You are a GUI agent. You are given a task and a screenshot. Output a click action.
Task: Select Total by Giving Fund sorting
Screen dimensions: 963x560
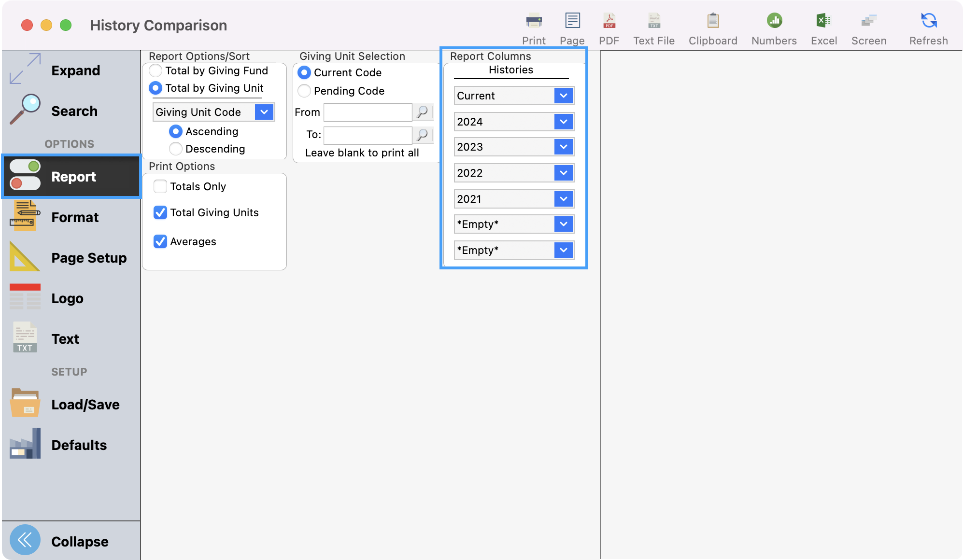156,70
